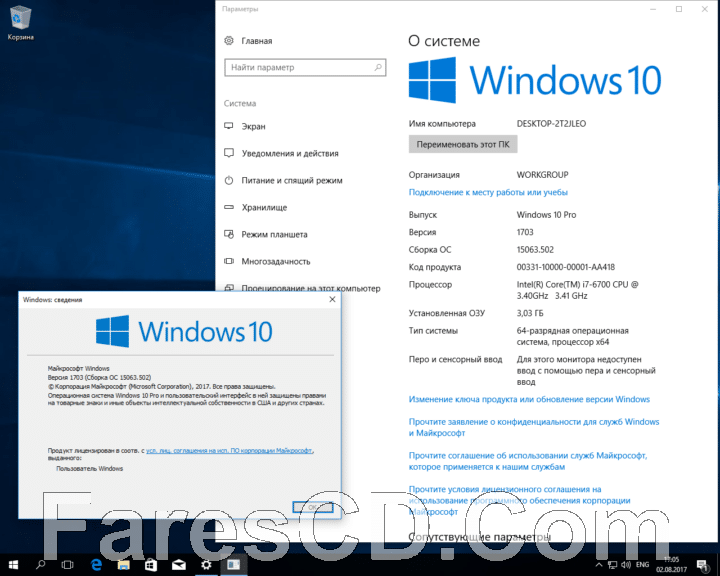Open Task View on the taskbar
Image resolution: width=720 pixels, height=576 pixels.
pyautogui.click(x=68, y=565)
